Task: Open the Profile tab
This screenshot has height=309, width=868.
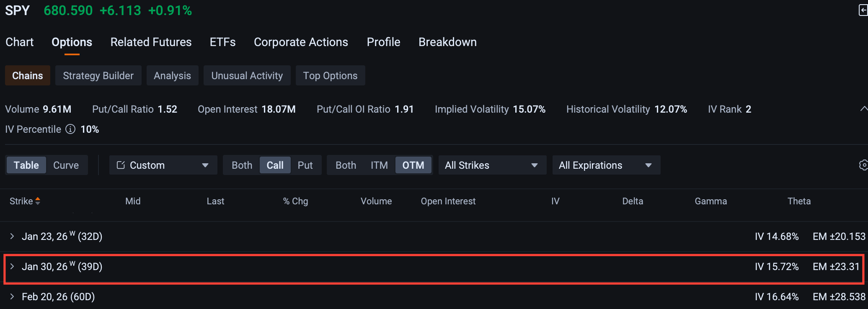Action: pyautogui.click(x=384, y=42)
